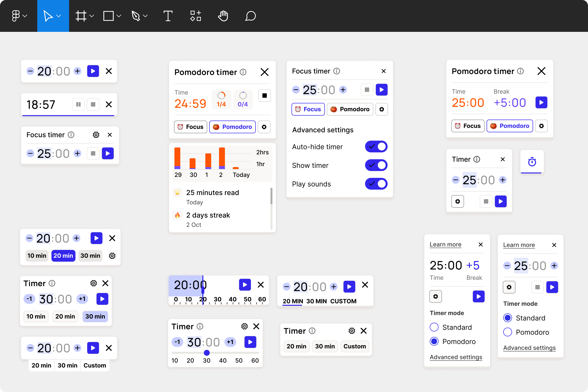Disable the Play sounds switch
588x392 pixels.
coord(376,184)
